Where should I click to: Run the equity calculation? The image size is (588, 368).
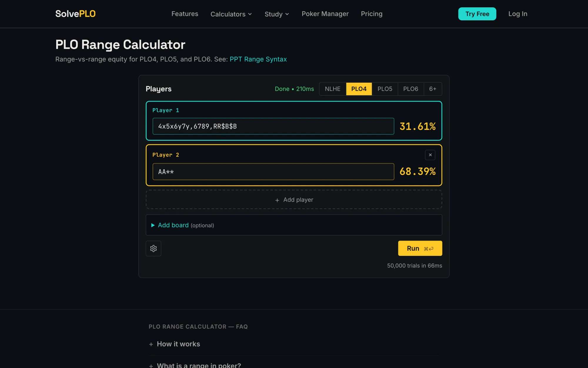pos(420,248)
